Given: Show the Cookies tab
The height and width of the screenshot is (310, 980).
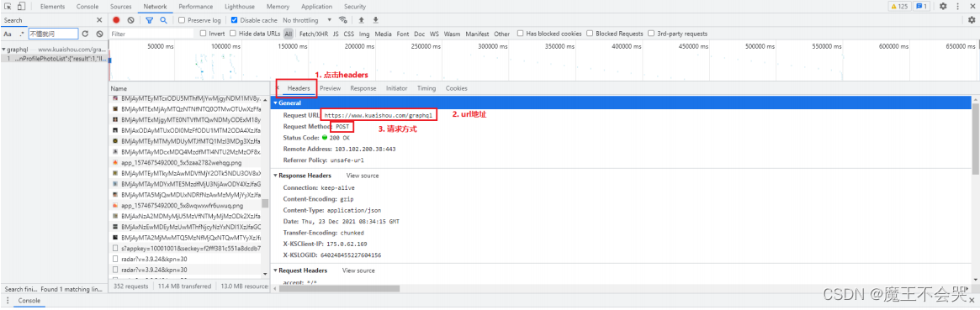Looking at the screenshot, I should pos(456,88).
